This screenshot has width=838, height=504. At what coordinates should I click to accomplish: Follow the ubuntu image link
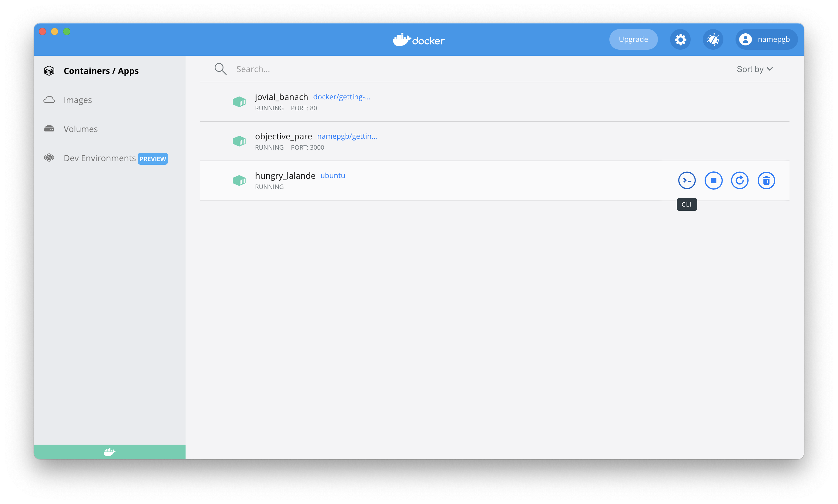[333, 176]
